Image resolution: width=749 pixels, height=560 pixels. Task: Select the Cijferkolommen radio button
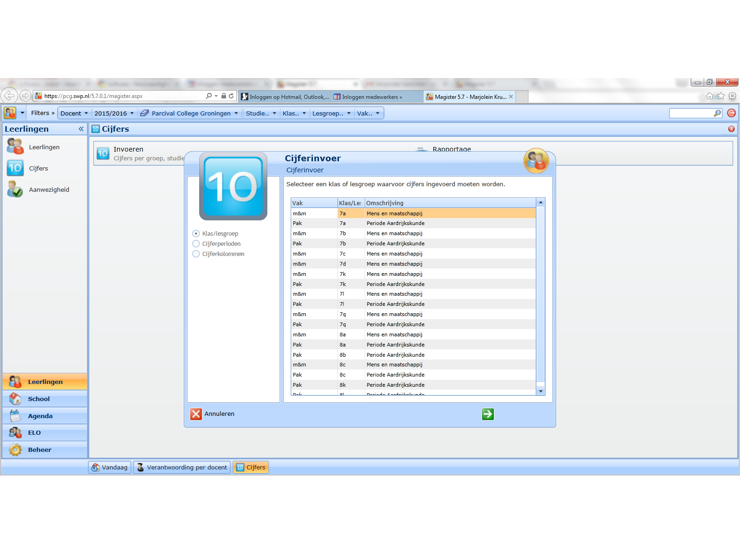[196, 254]
